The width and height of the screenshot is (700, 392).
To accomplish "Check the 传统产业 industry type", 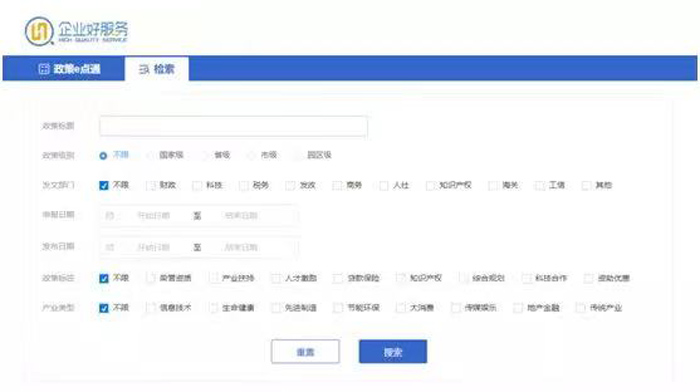I will click(581, 308).
